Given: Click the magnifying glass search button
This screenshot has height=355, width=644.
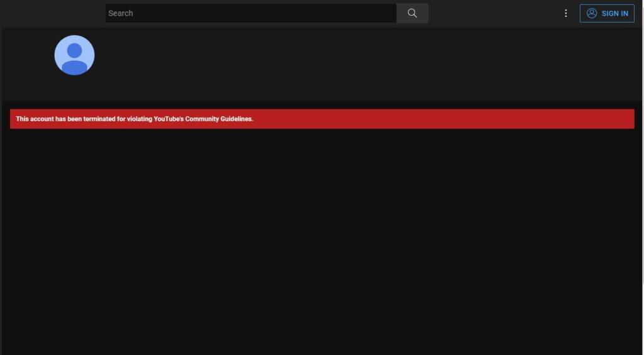Looking at the screenshot, I should (x=413, y=13).
